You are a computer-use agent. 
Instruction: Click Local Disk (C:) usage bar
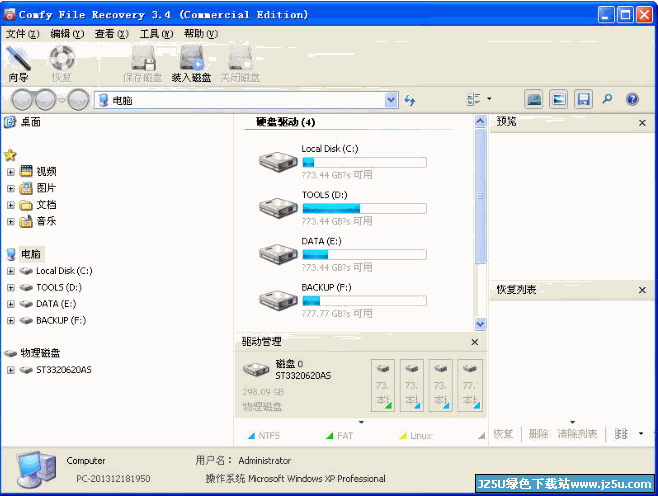[x=364, y=162]
